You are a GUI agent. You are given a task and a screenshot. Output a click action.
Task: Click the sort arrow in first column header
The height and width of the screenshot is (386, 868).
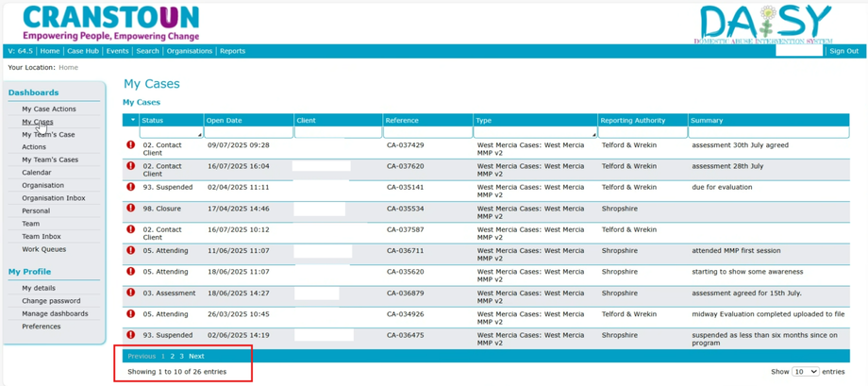tap(132, 120)
